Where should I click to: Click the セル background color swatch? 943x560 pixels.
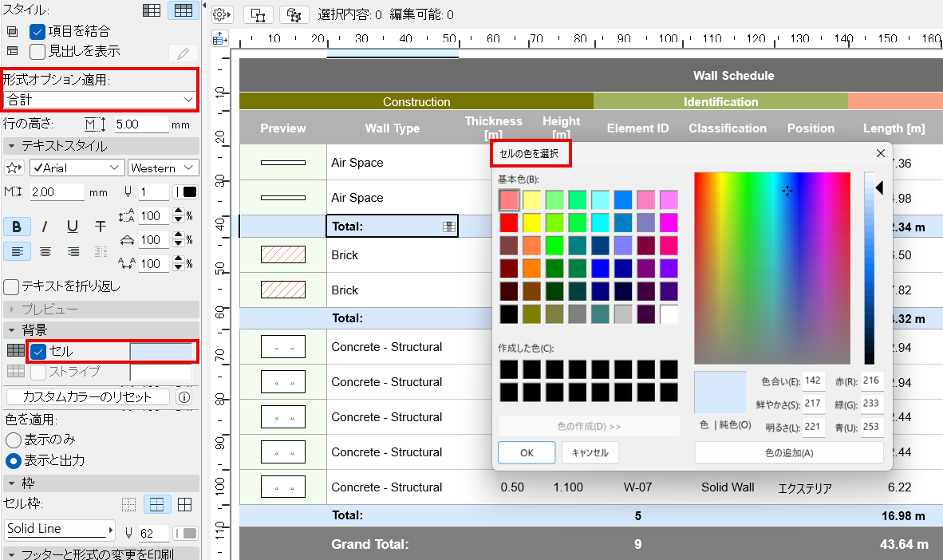[161, 352]
